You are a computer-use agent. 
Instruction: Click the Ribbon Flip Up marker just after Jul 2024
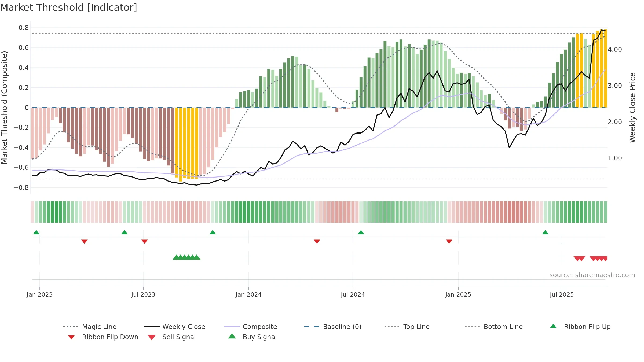pos(361,232)
